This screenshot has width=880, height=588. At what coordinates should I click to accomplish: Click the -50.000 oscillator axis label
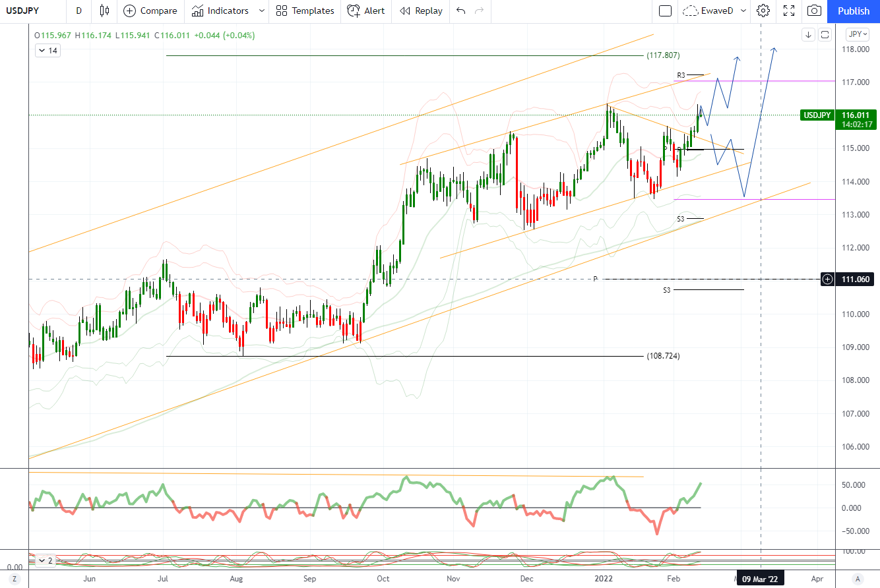pos(855,531)
